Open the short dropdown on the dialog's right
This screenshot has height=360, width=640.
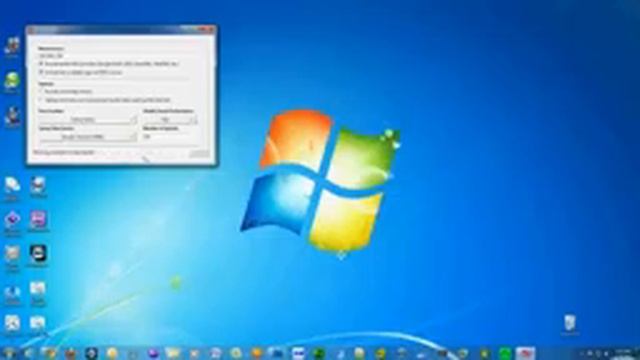click(x=170, y=120)
